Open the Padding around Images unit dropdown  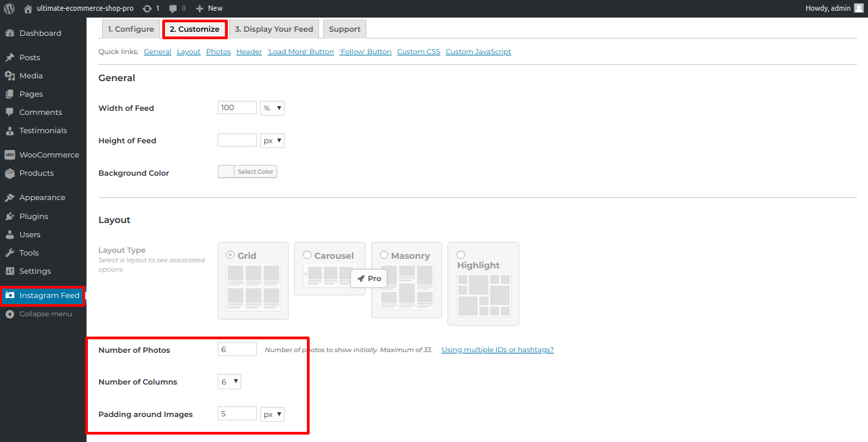pyautogui.click(x=272, y=414)
